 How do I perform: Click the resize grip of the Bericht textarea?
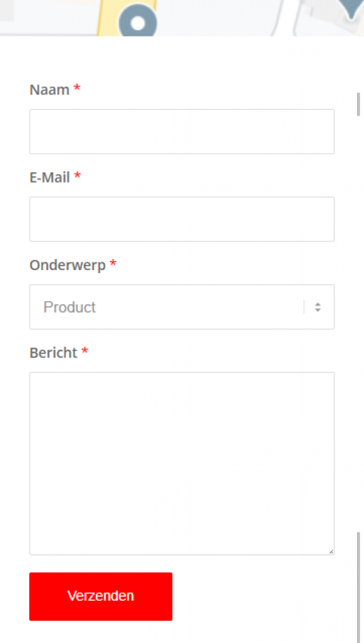[x=331, y=552]
